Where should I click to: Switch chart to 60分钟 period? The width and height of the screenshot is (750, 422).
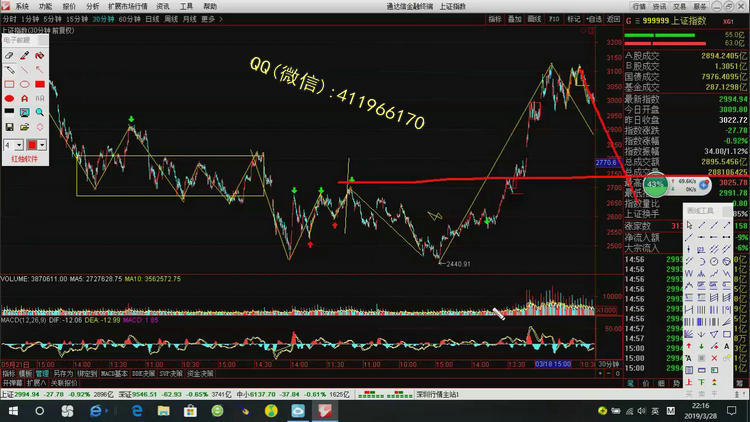tap(129, 19)
